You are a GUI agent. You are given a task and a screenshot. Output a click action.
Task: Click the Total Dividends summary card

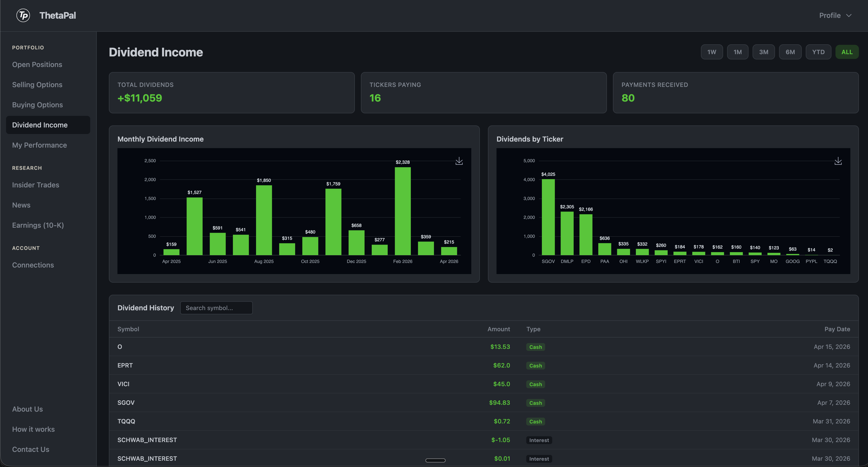[x=232, y=93]
